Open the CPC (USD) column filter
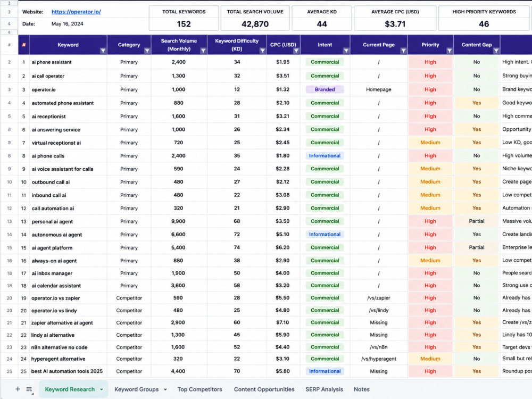Screen dimensions: 532x399 point(296,51)
